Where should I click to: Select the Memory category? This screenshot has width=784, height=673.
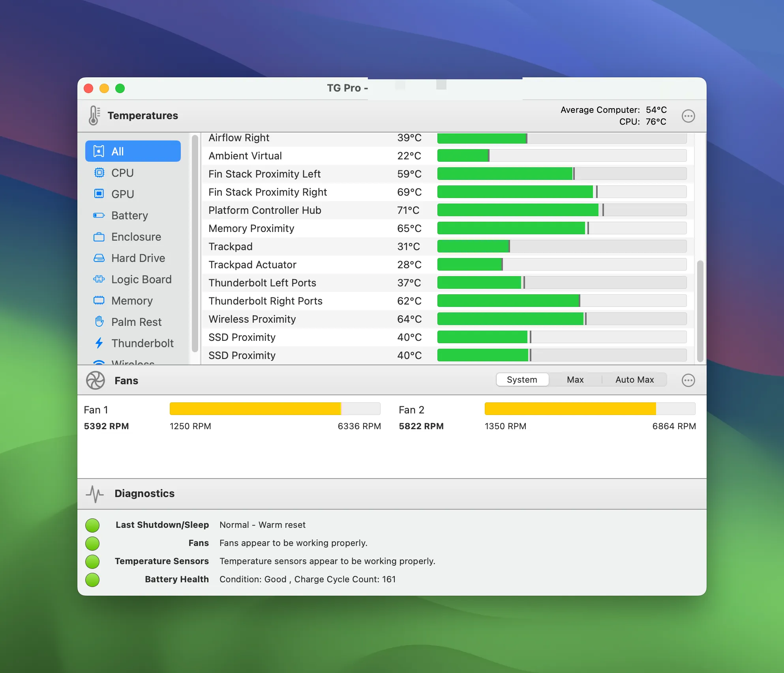click(x=99, y=301)
